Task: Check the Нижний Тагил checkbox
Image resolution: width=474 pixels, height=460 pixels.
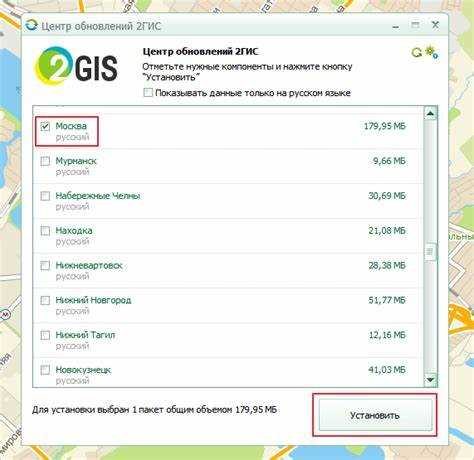Action: pos(45,335)
